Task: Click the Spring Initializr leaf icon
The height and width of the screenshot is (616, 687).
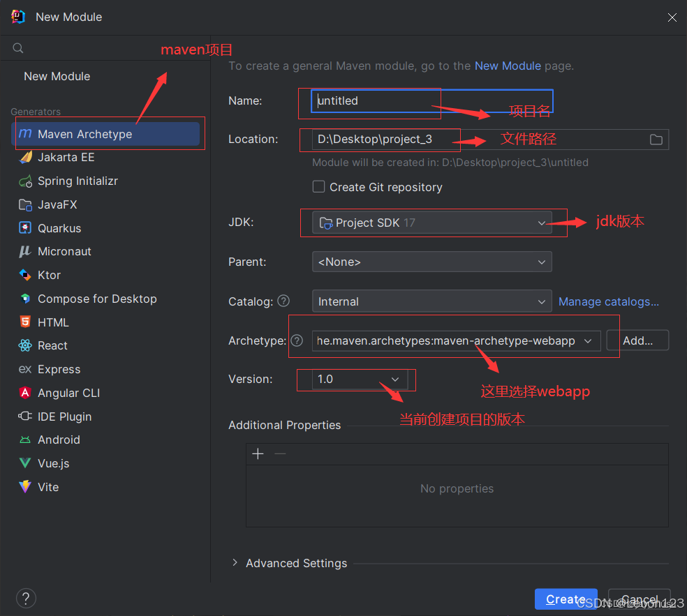Action: coord(25,181)
